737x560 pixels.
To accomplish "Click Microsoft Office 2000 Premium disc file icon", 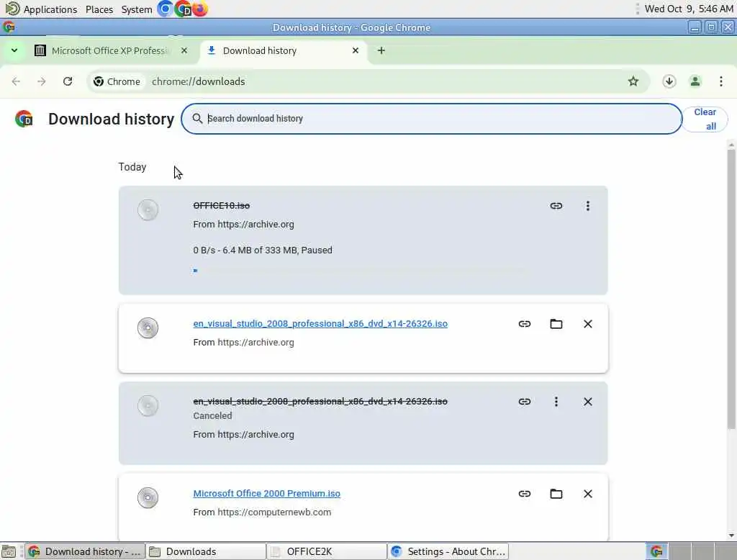I will pyautogui.click(x=148, y=497).
